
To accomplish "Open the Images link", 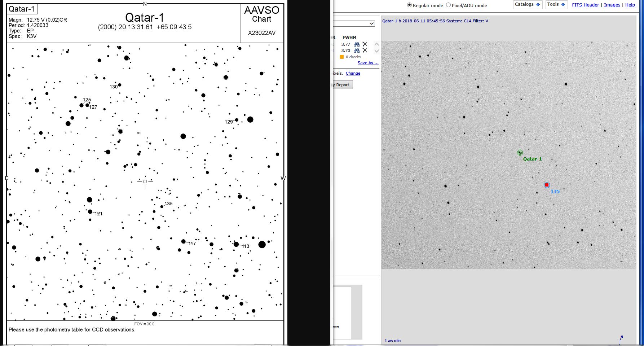I will pyautogui.click(x=612, y=5).
